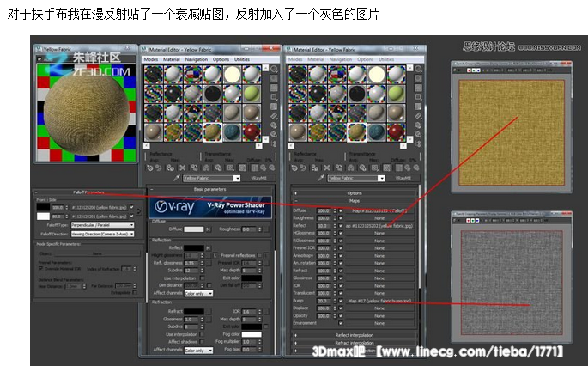Open Modes menu in Basic parameters editor
The height and width of the screenshot is (366, 588).
tap(151, 59)
